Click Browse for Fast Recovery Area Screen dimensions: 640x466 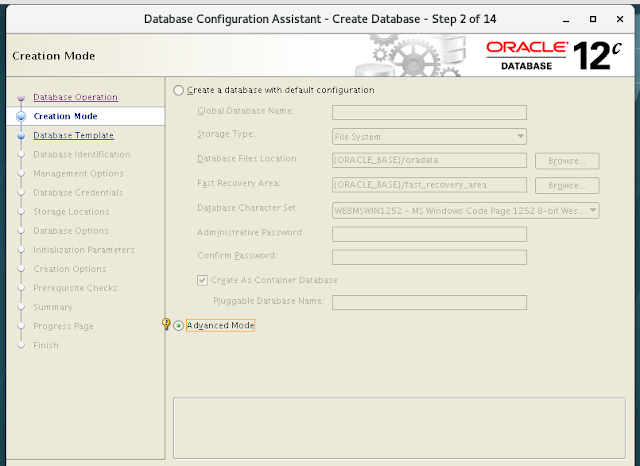tap(567, 185)
